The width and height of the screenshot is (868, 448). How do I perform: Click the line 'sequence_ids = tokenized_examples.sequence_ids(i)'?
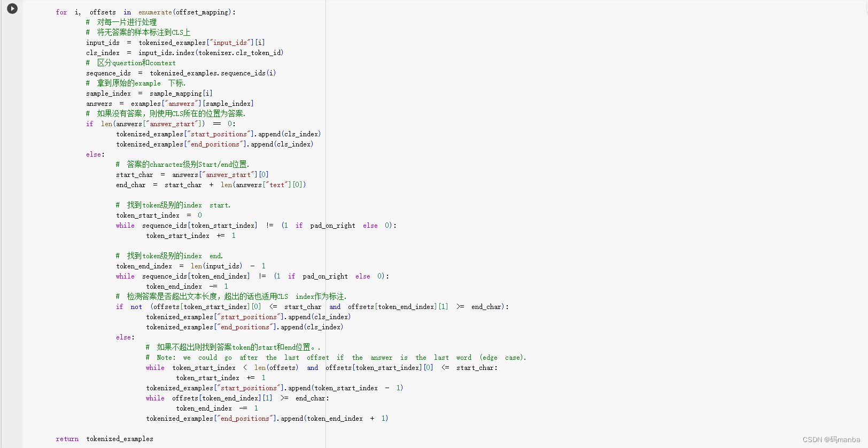pyautogui.click(x=181, y=73)
